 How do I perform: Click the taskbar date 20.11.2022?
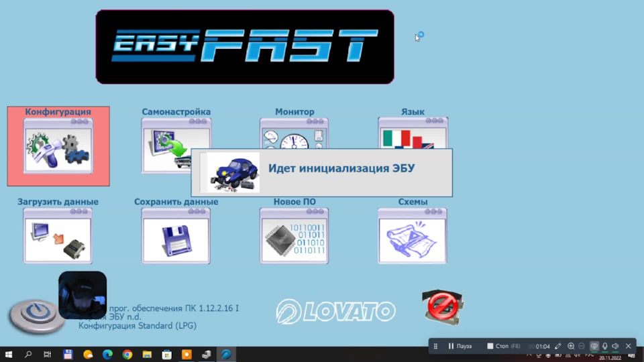pos(610,358)
